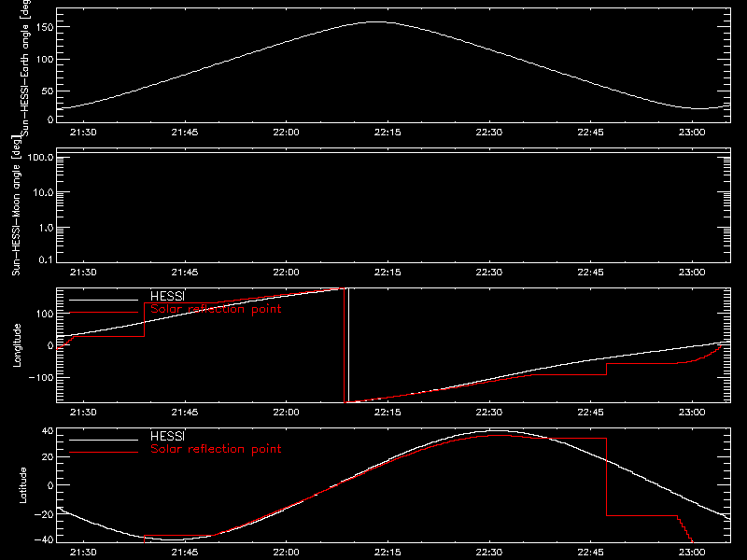Image resolution: width=747 pixels, height=560 pixels.
Task: Click 23:00 time label below Moon angle plot
Action: (692, 273)
